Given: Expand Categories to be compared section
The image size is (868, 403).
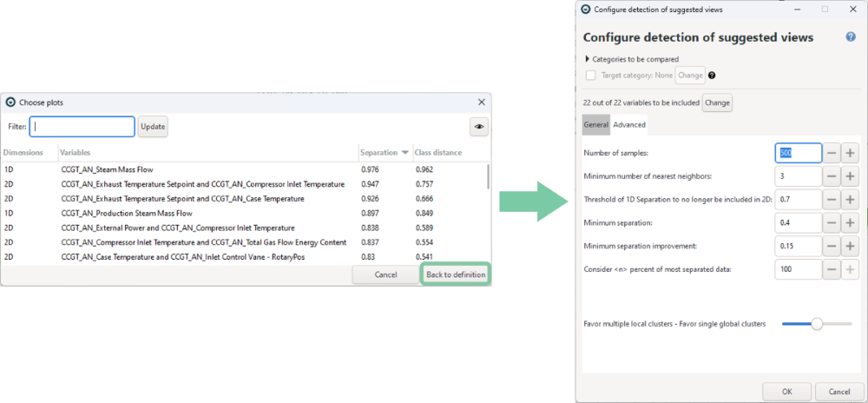Looking at the screenshot, I should click(589, 59).
